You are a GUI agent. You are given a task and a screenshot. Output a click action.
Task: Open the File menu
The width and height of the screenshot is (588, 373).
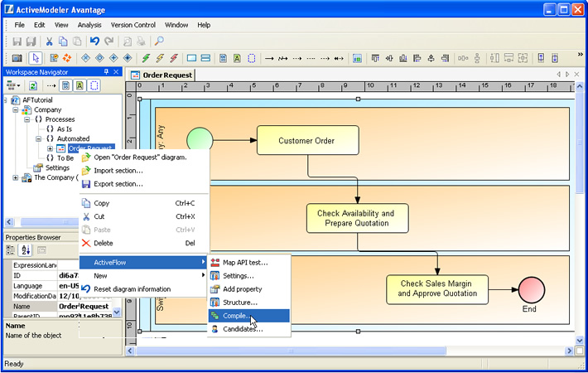(20, 25)
